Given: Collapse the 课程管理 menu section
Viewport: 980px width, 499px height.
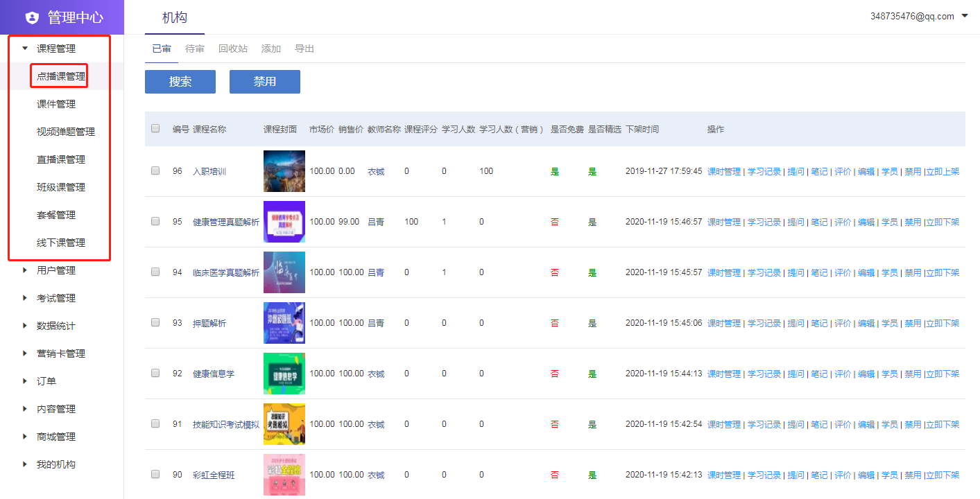Looking at the screenshot, I should click(x=25, y=49).
